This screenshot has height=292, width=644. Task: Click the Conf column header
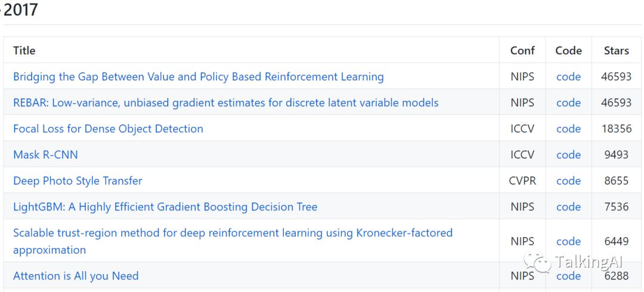click(x=522, y=51)
